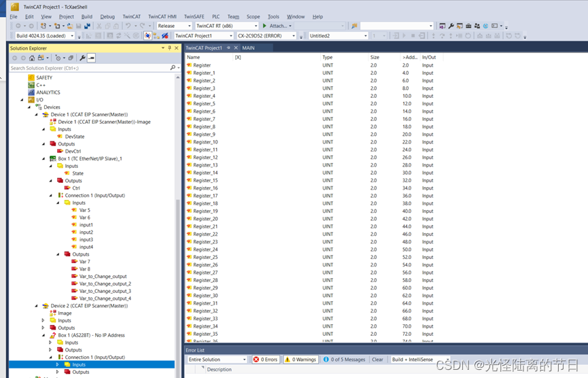Image resolution: width=588 pixels, height=378 pixels.
Task: Toggle the 0 of 5 Messages filter
Action: click(x=345, y=359)
